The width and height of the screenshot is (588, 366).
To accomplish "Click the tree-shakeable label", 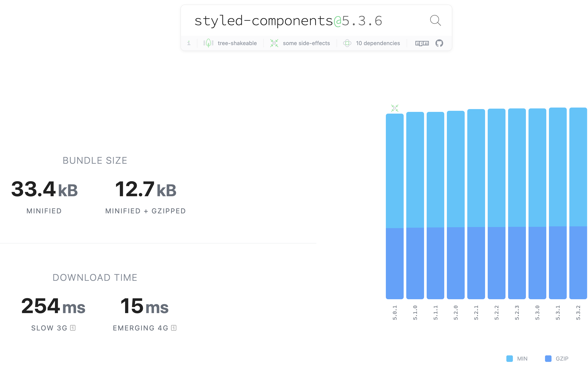I will pyautogui.click(x=237, y=43).
